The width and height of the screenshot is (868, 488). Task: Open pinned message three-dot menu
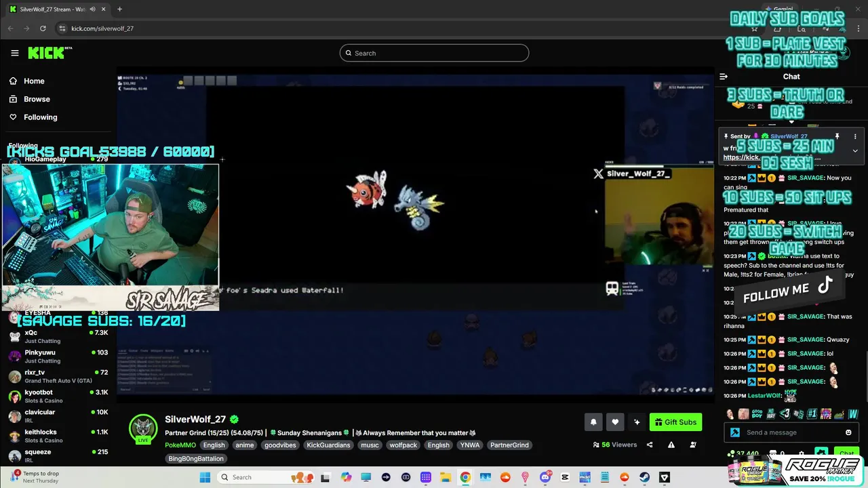pos(855,136)
